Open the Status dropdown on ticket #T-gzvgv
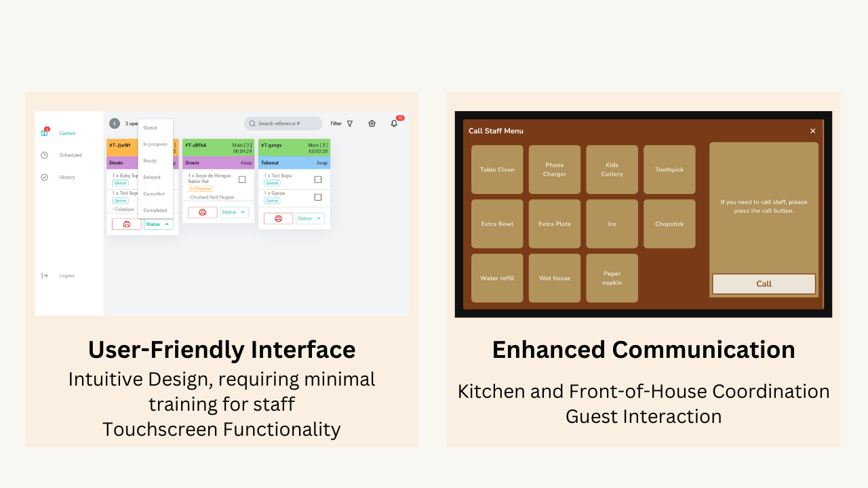868x488 pixels. 310,218
